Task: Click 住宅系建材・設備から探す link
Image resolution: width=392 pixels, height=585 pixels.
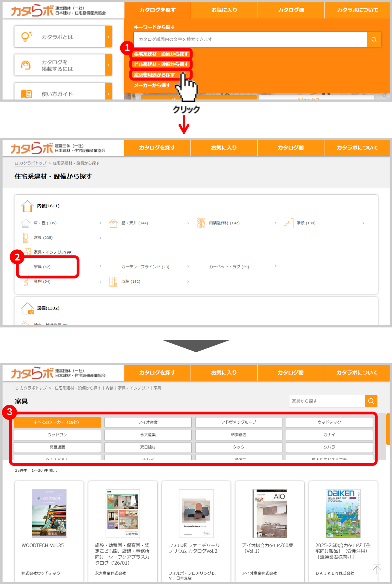Action: (x=161, y=54)
